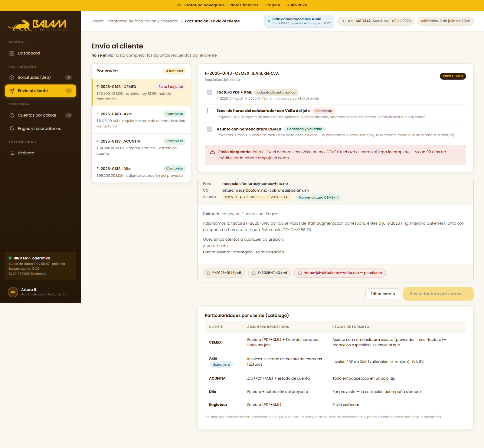Screen dimensions: 484x448
Task: Click the BIND ERP operativo status card
Action: pyautogui.click(x=41, y=266)
